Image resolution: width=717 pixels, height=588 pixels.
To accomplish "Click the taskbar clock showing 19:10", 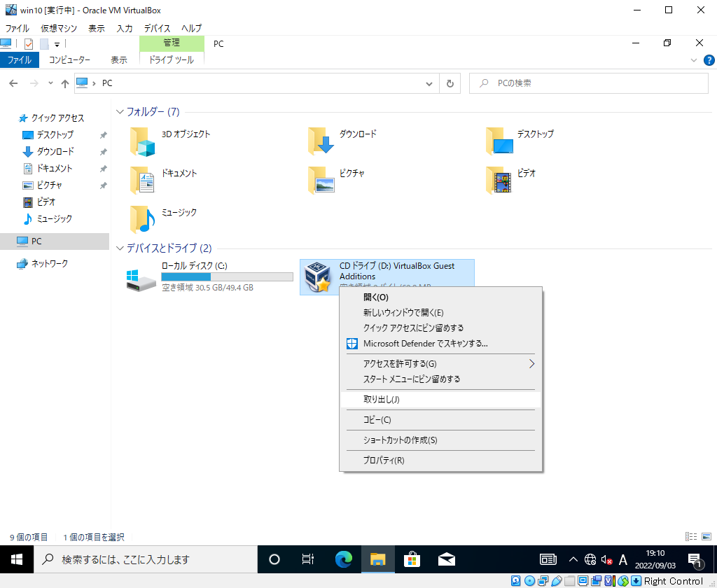I will (655, 559).
